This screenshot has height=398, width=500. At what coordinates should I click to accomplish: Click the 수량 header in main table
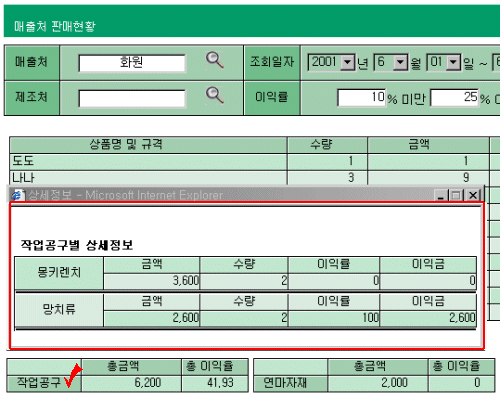tap(327, 145)
